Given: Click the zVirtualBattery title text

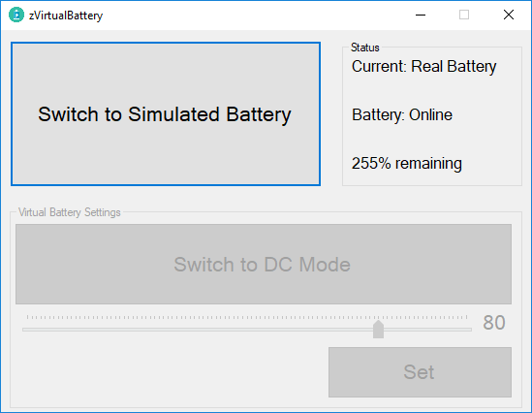Looking at the screenshot, I should click(x=66, y=16).
